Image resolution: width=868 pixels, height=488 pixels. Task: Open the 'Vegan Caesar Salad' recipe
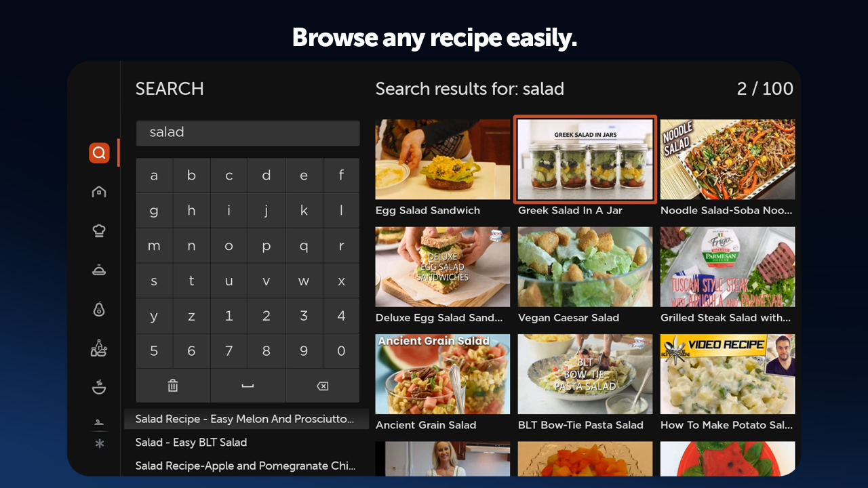coord(585,266)
